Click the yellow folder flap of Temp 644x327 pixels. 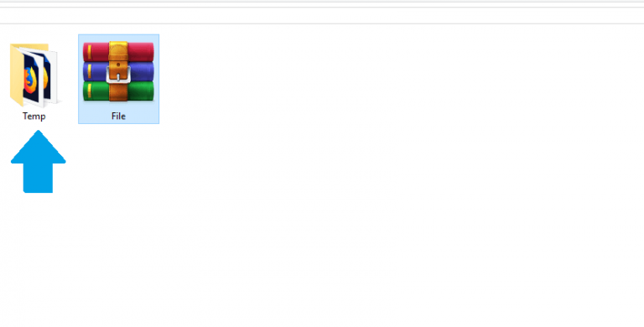[x=16, y=75]
